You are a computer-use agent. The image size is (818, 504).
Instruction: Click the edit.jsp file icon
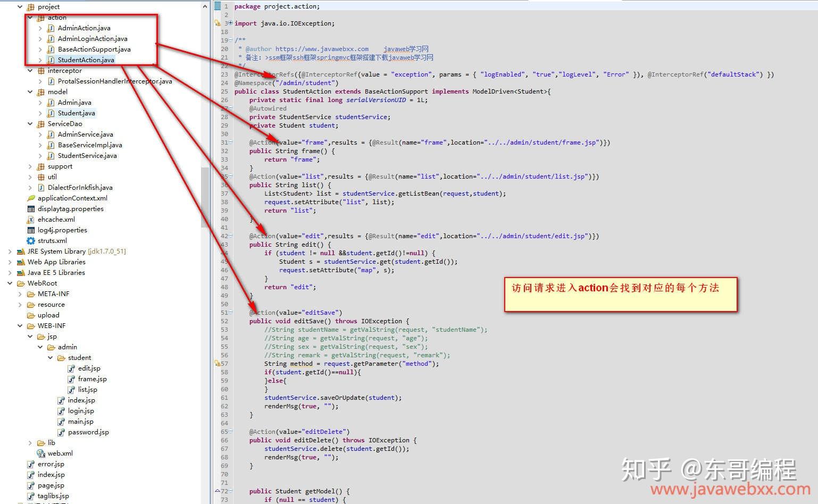click(71, 368)
